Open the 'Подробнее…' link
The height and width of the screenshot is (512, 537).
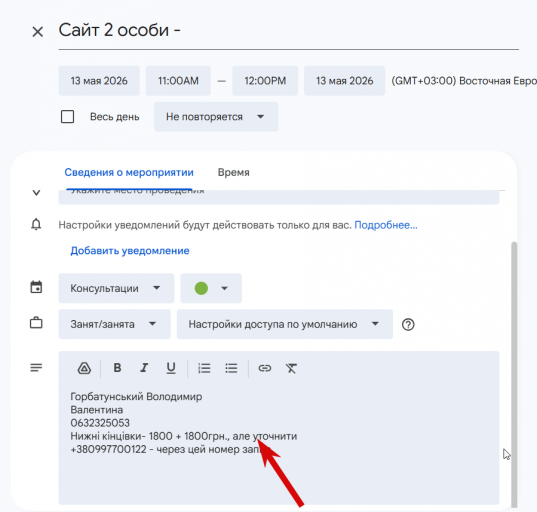point(386,225)
